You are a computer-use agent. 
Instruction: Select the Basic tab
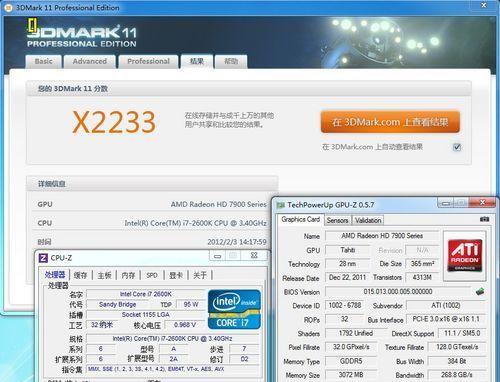coord(44,61)
